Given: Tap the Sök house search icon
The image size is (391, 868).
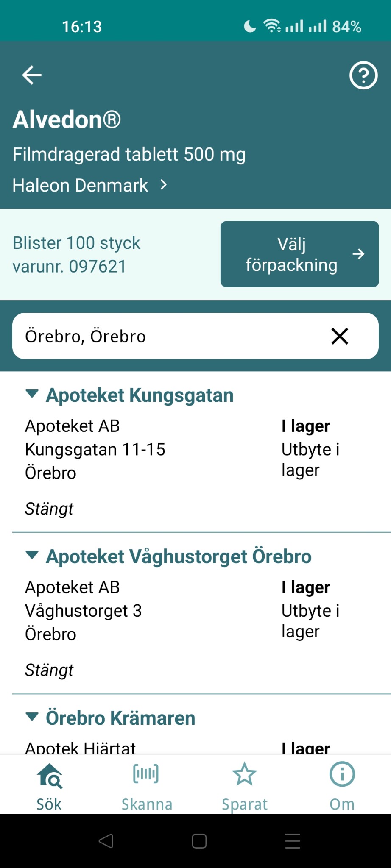Looking at the screenshot, I should coord(50,775).
